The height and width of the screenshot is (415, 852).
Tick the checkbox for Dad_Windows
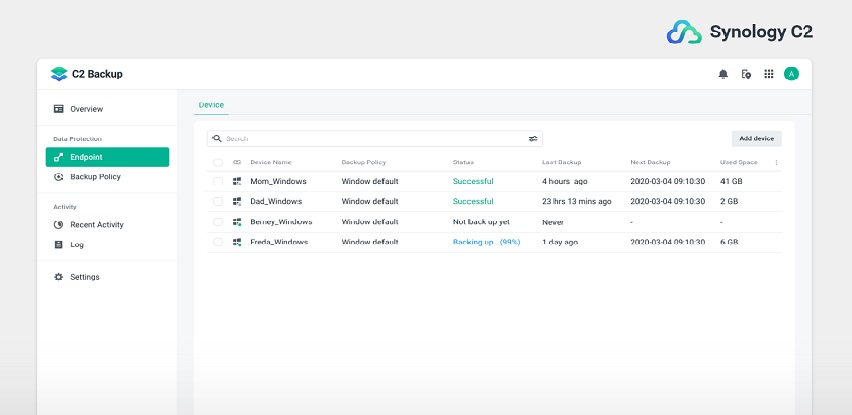pos(218,201)
